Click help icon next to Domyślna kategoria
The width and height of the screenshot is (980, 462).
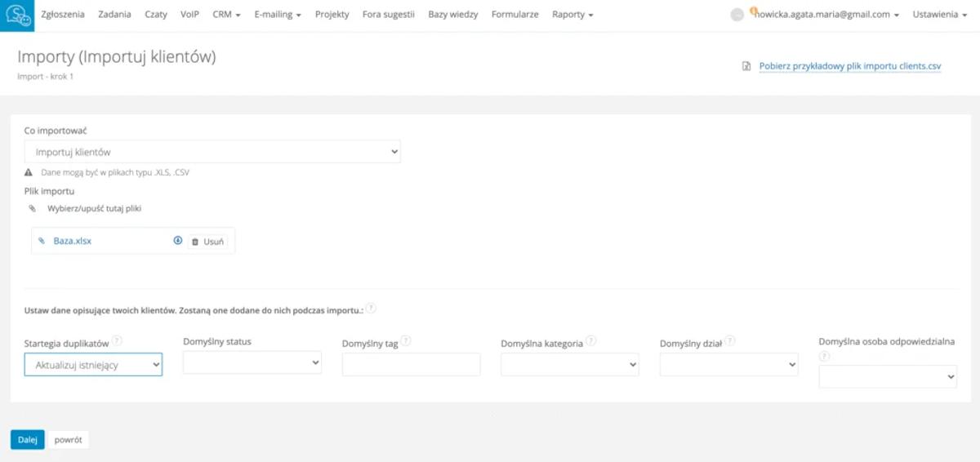pos(591,341)
